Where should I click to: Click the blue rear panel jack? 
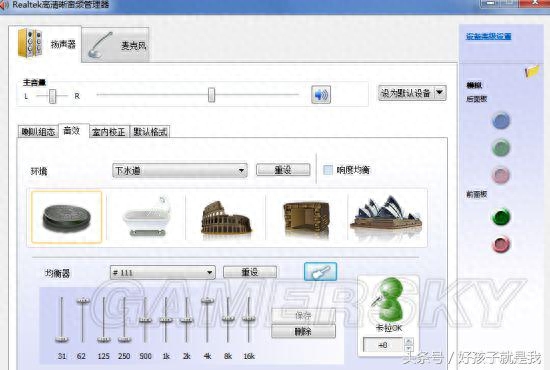pos(501,120)
